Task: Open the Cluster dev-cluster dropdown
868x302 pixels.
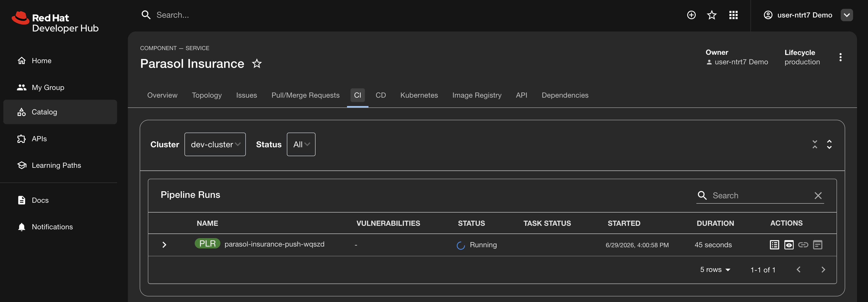Action: [x=215, y=144]
